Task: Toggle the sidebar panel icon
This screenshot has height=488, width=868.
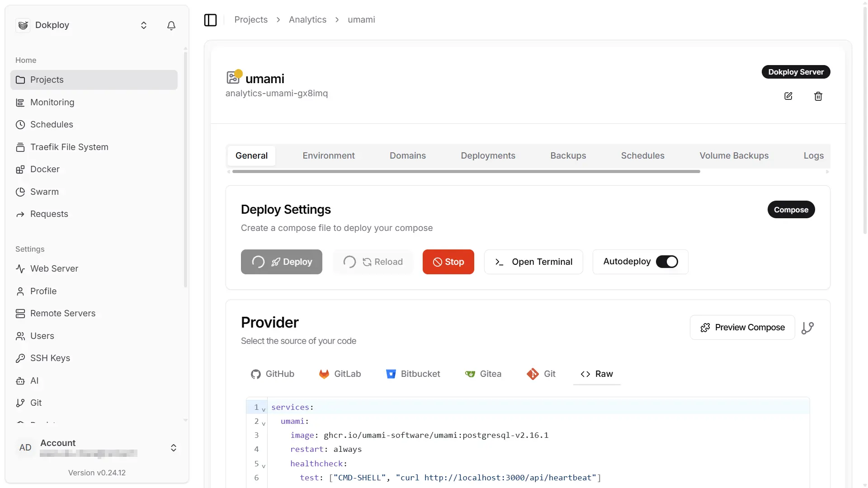Action: (x=210, y=20)
